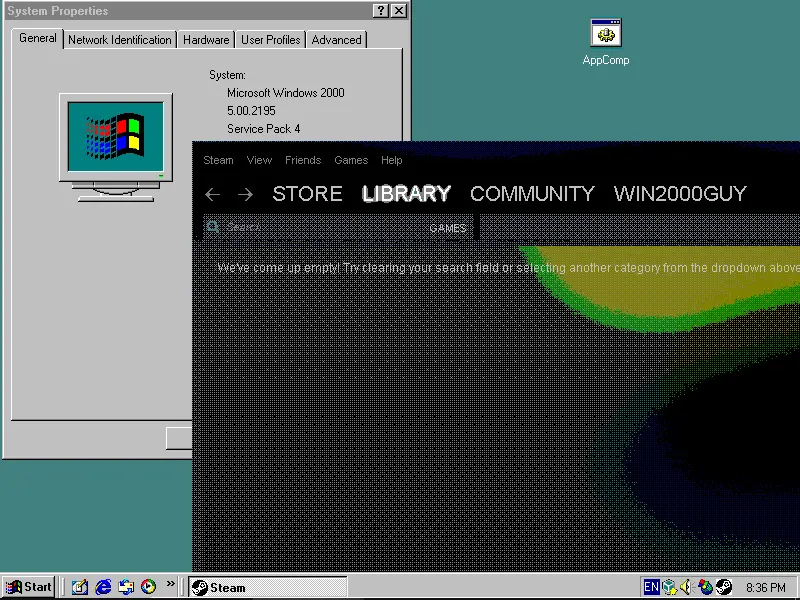Click the Windows logo monitor image
800x600 pixels.
point(116,147)
